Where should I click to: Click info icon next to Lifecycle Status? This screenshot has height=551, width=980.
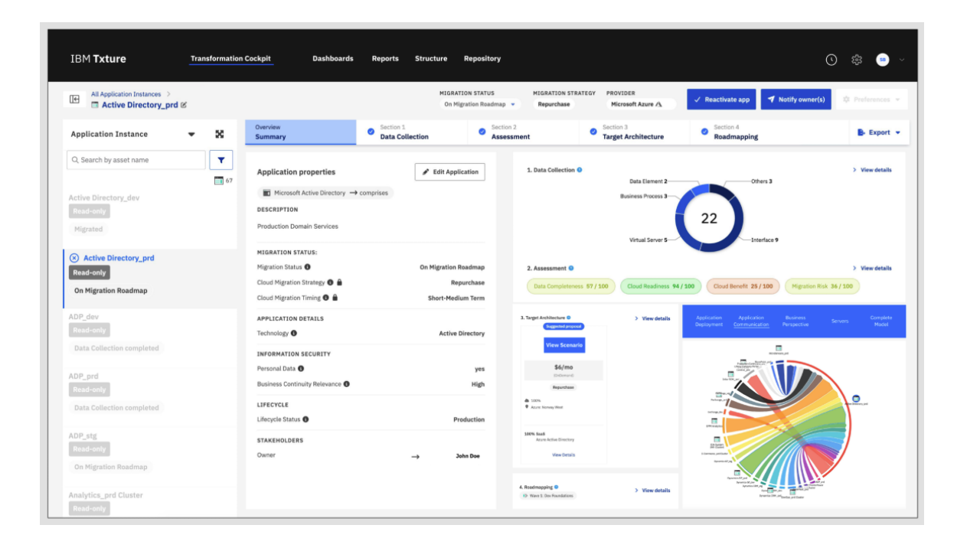[305, 419]
